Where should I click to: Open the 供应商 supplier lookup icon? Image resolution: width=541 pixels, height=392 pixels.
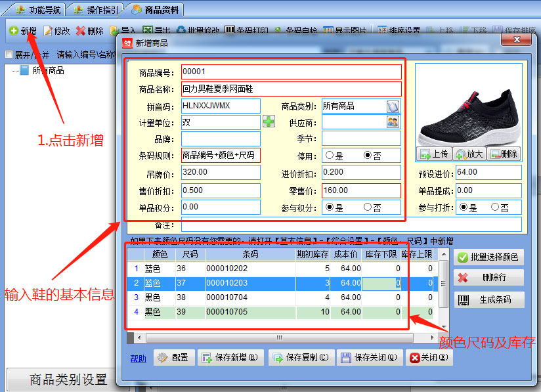(x=393, y=121)
